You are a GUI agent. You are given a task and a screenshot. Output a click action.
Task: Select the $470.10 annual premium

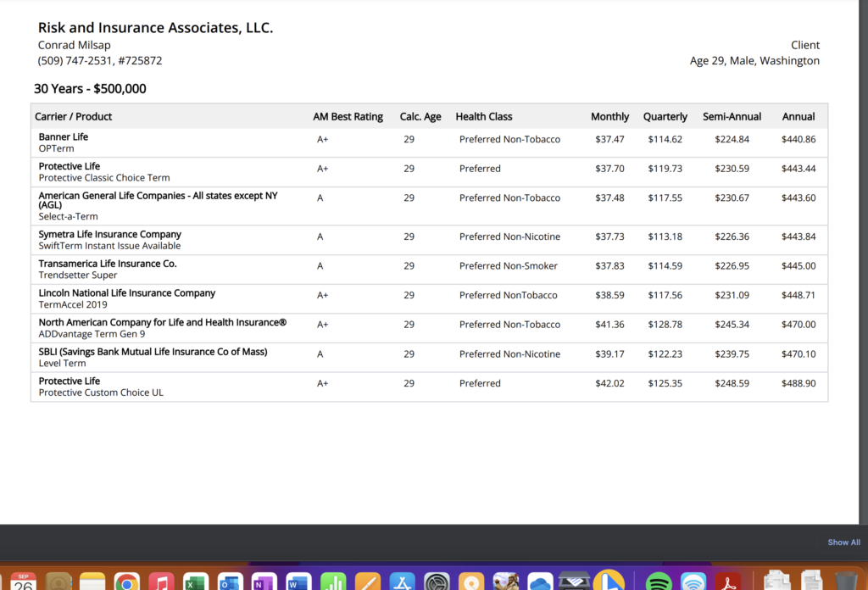click(x=798, y=354)
